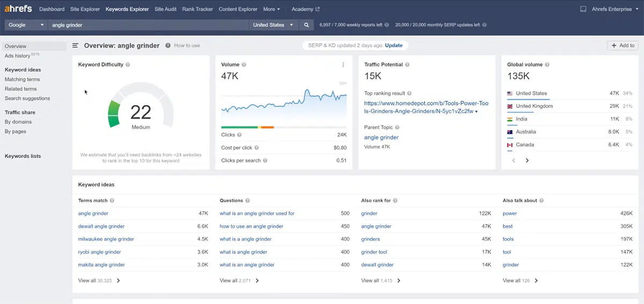Click the Global volume help icon
Viewport: 644px width, 304px height.
pyautogui.click(x=547, y=65)
